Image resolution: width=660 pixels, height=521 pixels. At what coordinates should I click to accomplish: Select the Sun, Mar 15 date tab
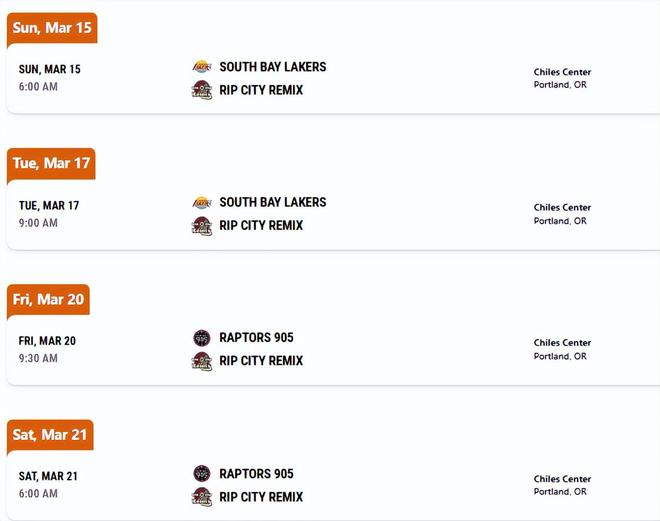coord(52,28)
